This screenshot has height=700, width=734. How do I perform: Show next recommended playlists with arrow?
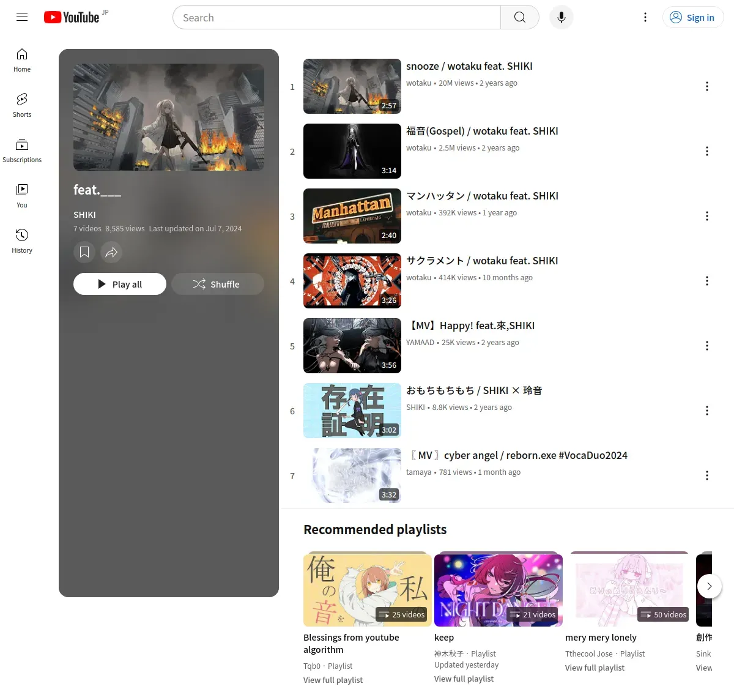pos(710,586)
